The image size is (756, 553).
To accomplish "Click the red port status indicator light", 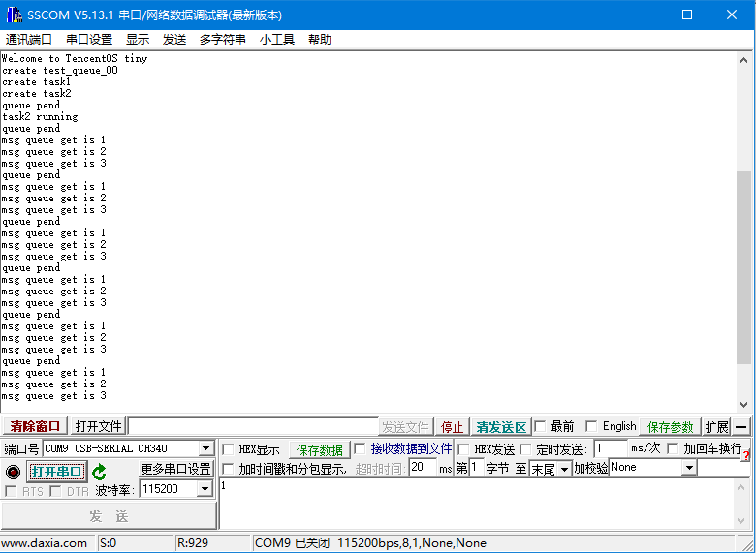I will point(13,472).
